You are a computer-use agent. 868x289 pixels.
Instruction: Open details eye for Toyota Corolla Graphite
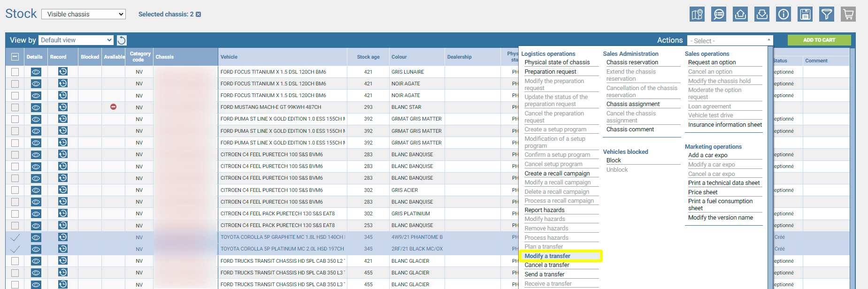pyautogui.click(x=36, y=237)
